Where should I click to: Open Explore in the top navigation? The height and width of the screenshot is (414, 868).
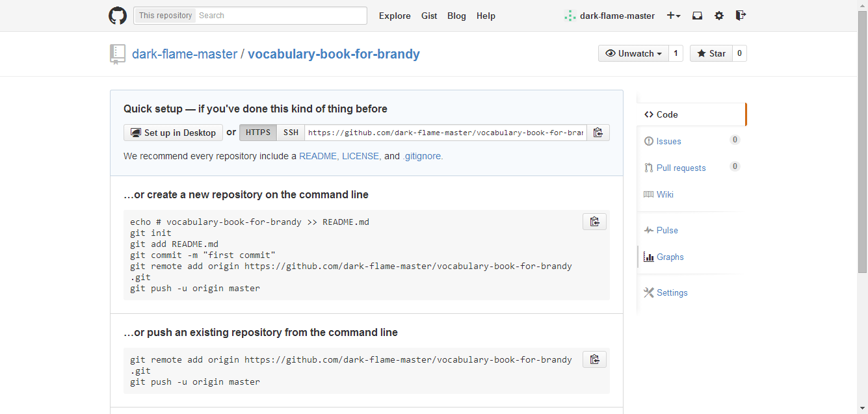tap(395, 16)
